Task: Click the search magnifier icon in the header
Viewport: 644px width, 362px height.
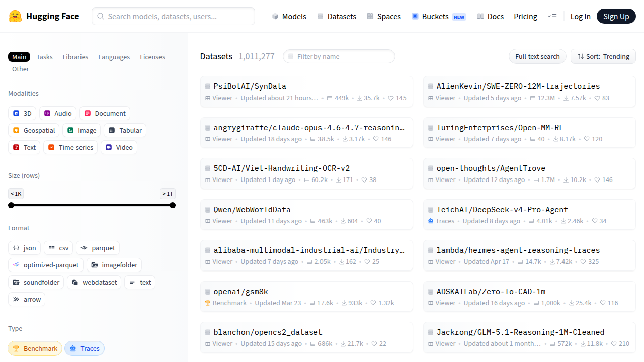Action: (x=101, y=16)
